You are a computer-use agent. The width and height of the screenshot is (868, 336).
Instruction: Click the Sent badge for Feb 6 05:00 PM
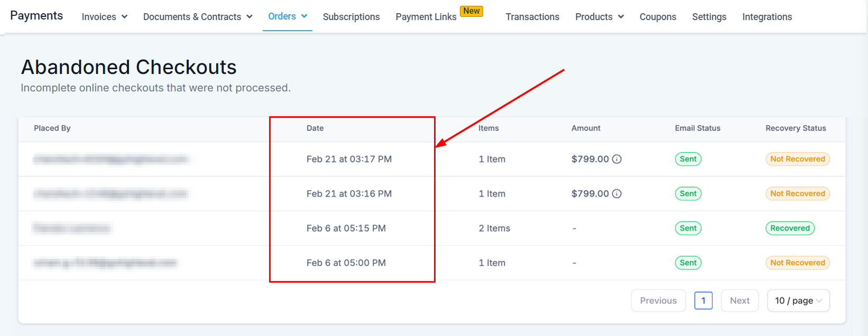pyautogui.click(x=688, y=263)
